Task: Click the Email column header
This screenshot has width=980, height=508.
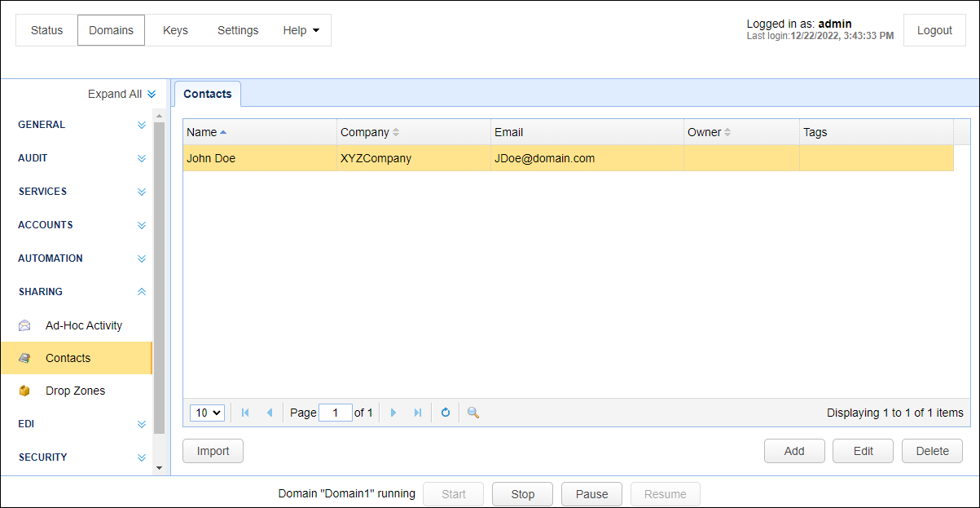Action: pyautogui.click(x=587, y=132)
